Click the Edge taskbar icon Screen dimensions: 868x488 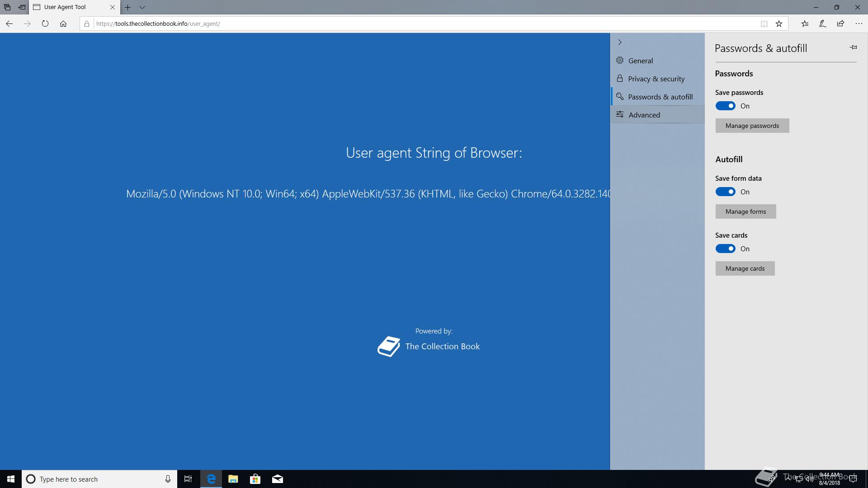(211, 479)
